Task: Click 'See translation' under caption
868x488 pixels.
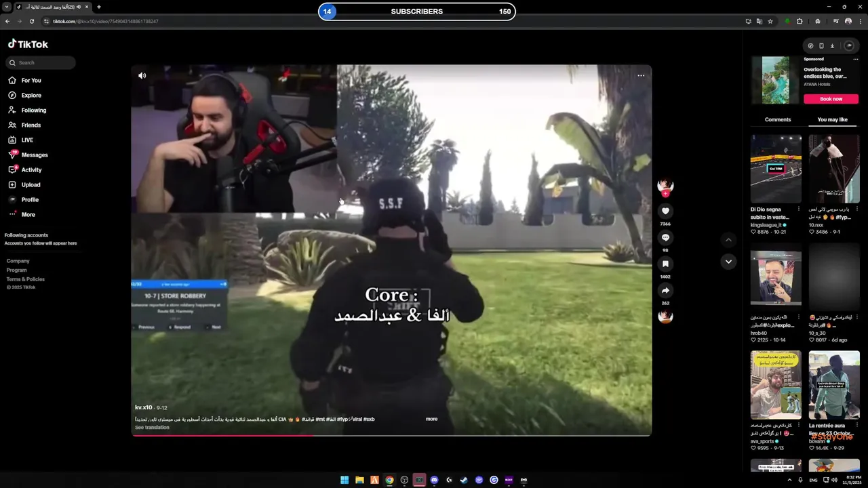Action: 152,427
